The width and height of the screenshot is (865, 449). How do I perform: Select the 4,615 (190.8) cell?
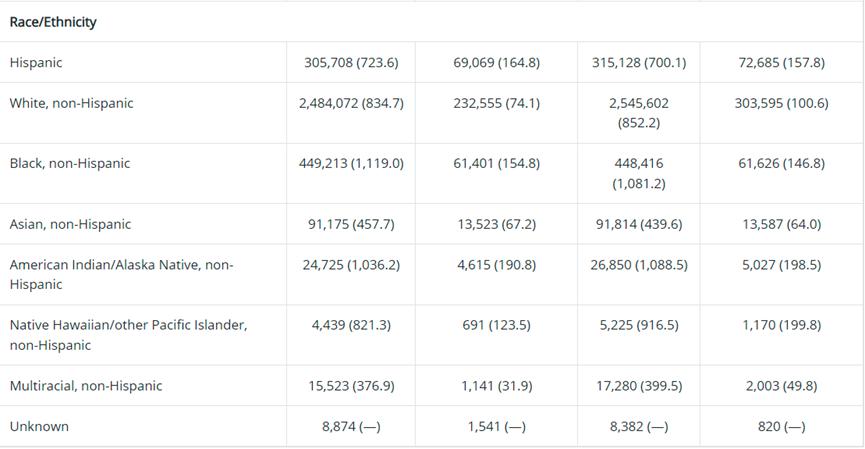point(496,265)
